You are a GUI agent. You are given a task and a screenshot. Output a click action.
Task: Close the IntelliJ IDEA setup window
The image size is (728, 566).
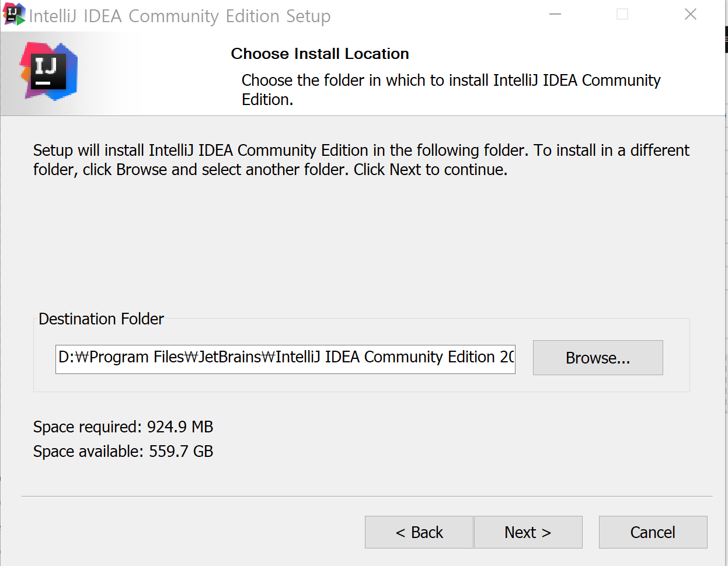point(690,15)
